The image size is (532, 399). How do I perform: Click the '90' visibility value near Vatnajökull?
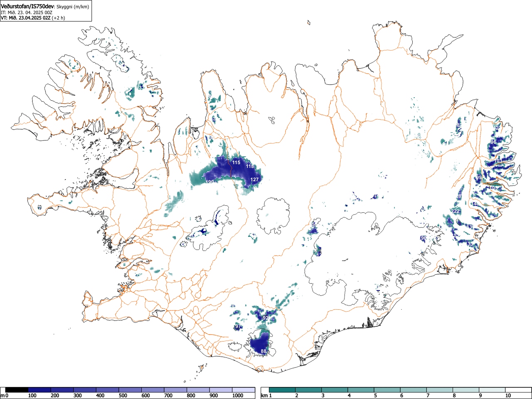click(424, 238)
